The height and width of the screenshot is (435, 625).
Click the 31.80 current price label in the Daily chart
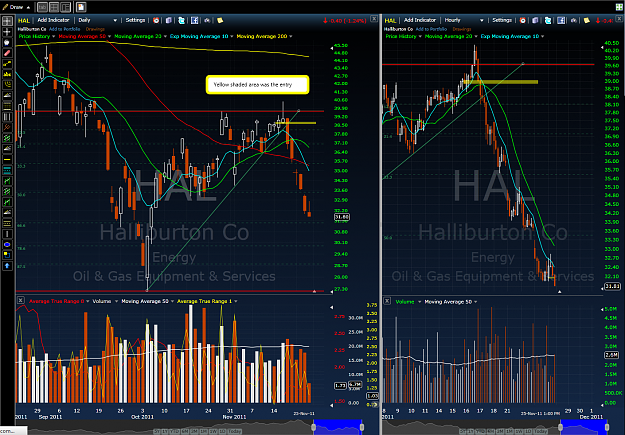pyautogui.click(x=342, y=217)
